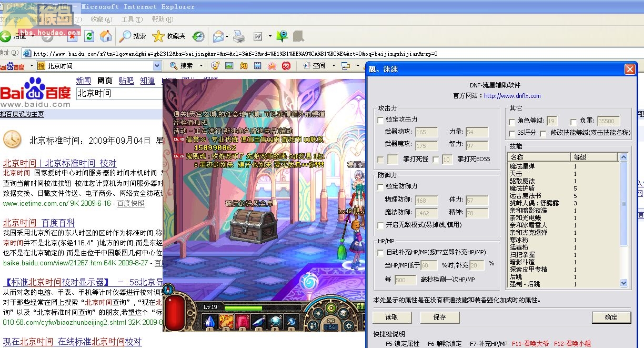The width and height of the screenshot is (644, 348).
Task: Check the 角色等级 checkbox
Action: pos(512,121)
